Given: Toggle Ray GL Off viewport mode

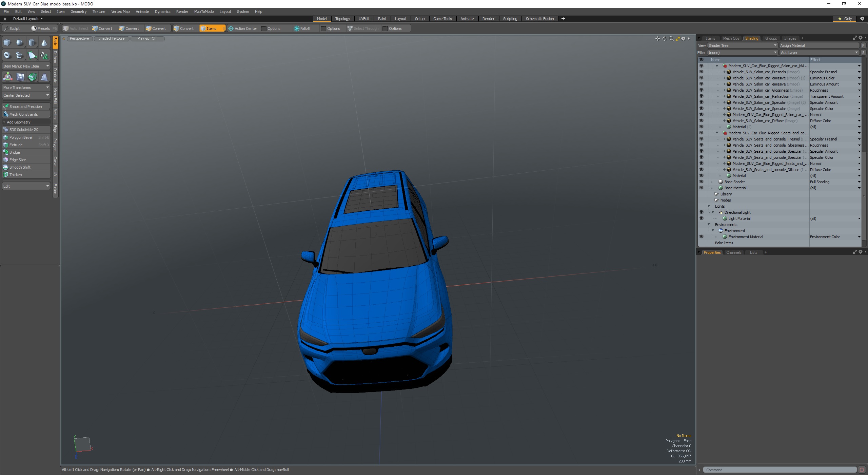Looking at the screenshot, I should point(147,38).
